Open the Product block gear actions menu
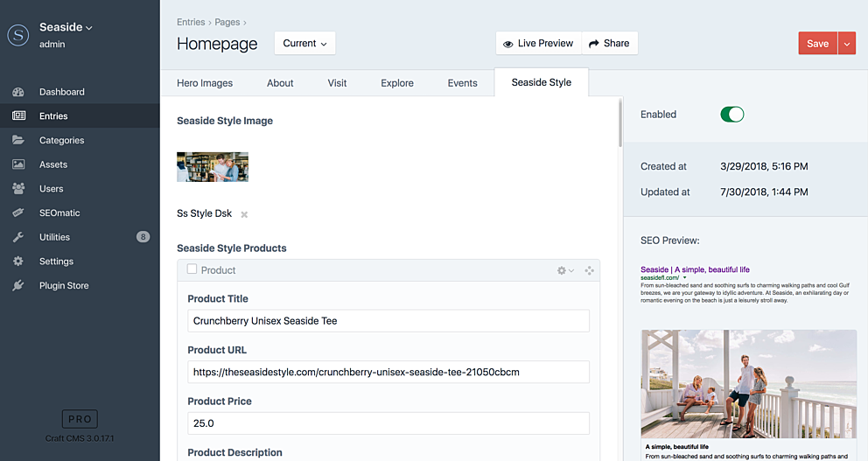 565,270
